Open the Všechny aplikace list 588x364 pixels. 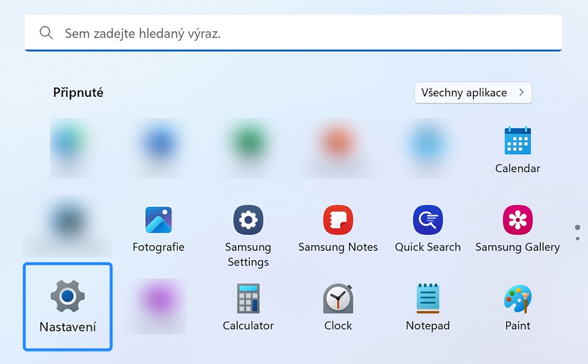[473, 92]
